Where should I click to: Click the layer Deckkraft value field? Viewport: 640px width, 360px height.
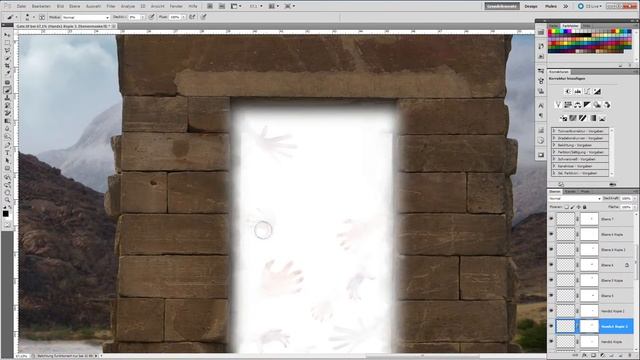pos(626,198)
